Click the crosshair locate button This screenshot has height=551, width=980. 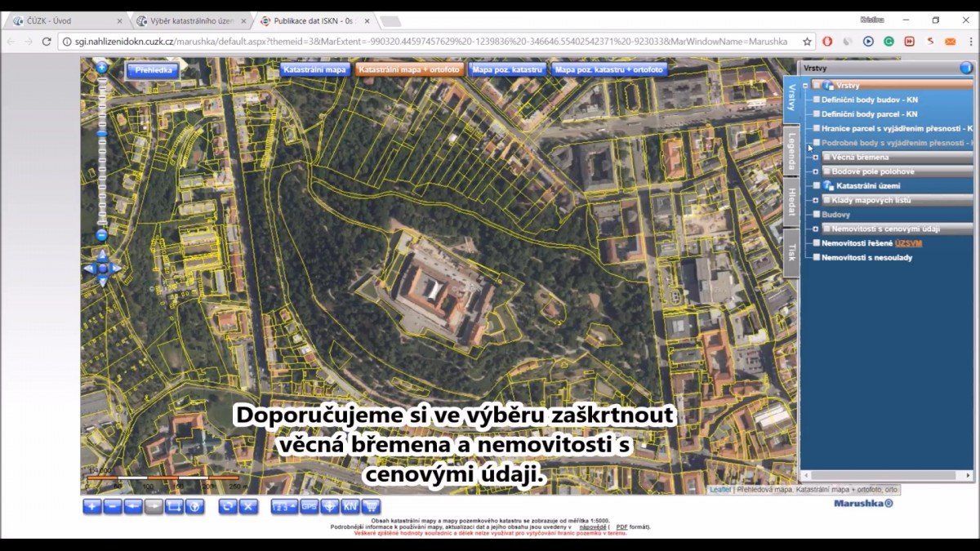[329, 506]
